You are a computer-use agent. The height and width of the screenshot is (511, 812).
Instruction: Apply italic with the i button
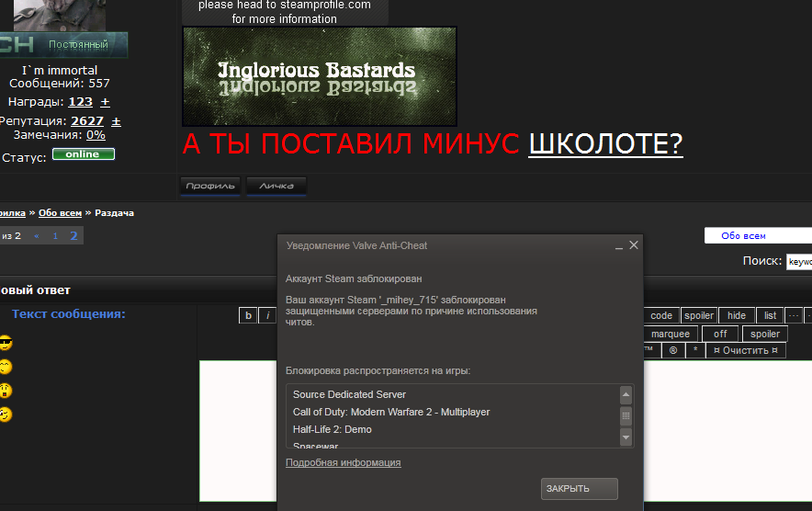point(267,315)
